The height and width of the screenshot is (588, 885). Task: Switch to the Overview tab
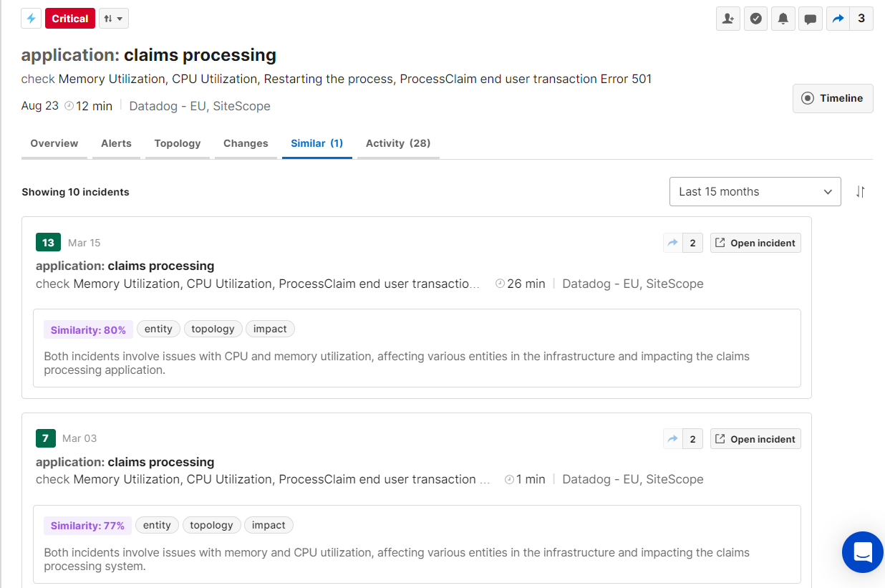click(x=54, y=143)
